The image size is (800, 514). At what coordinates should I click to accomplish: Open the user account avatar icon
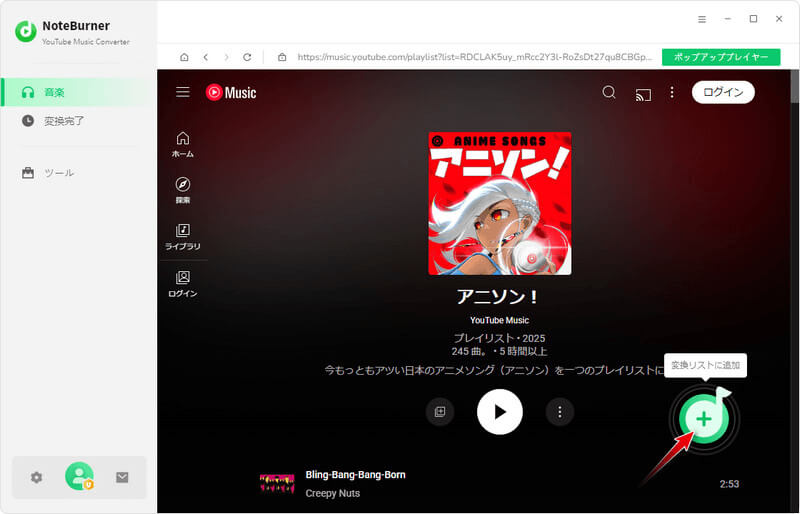click(79, 476)
